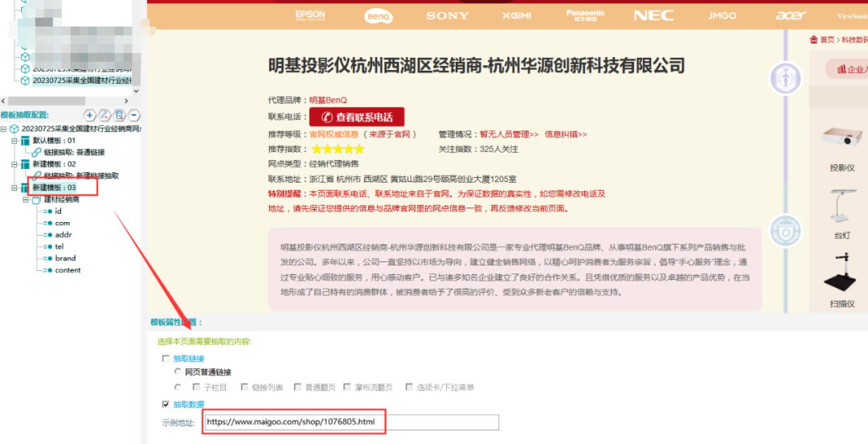Tick the 瀑布流翻页 checkbox
The width and height of the screenshot is (868, 444).
347,387
